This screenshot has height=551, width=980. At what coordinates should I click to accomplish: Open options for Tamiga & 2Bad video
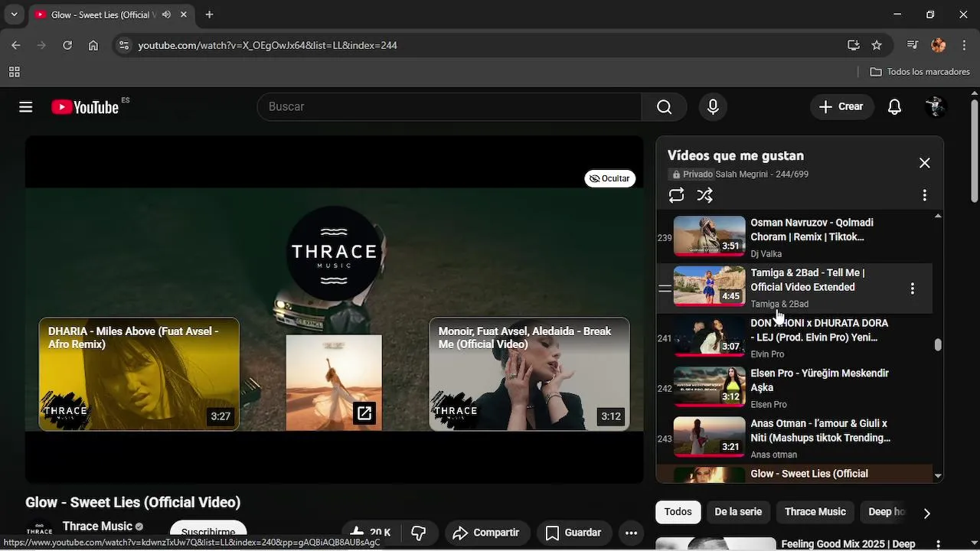point(912,289)
